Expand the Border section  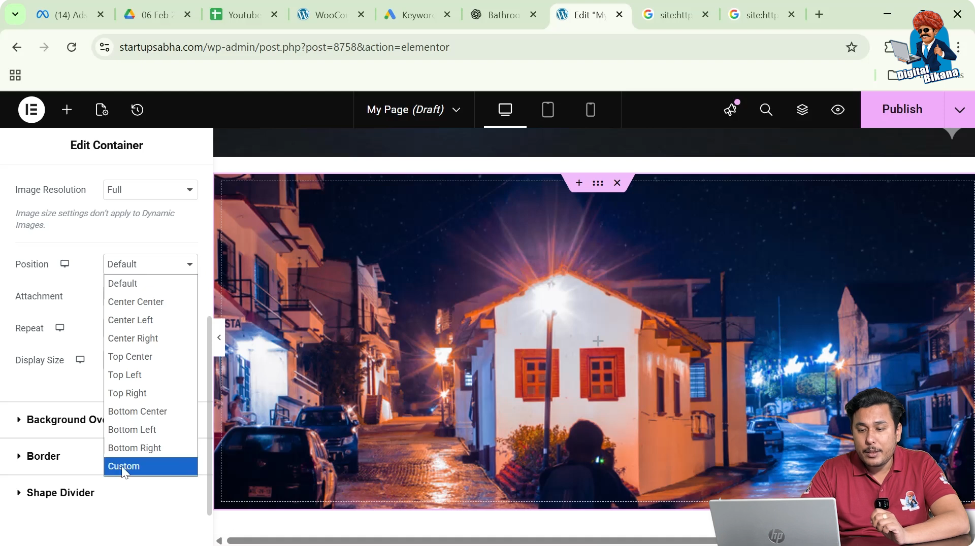(43, 456)
